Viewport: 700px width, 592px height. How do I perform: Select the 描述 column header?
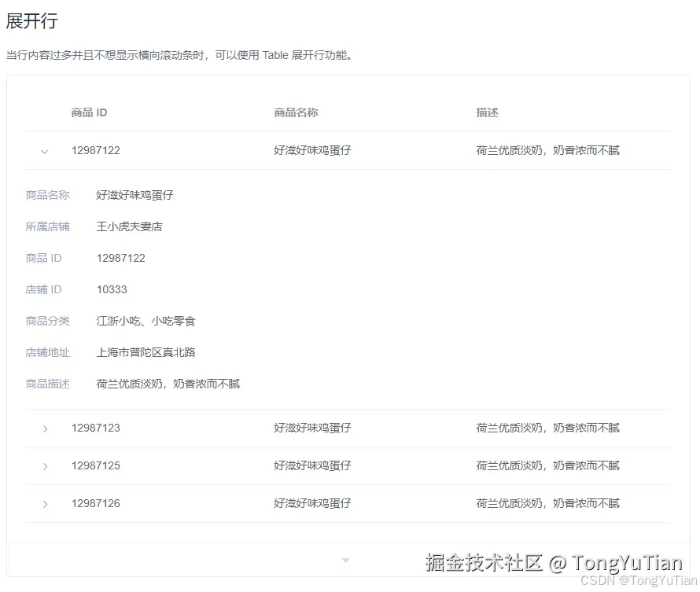pyautogui.click(x=487, y=112)
